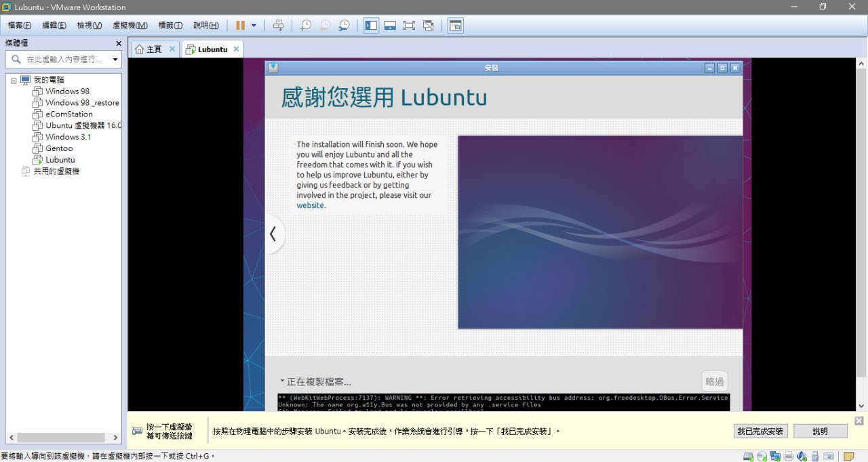Expand the 正在複製檔案 details triangle

282,381
